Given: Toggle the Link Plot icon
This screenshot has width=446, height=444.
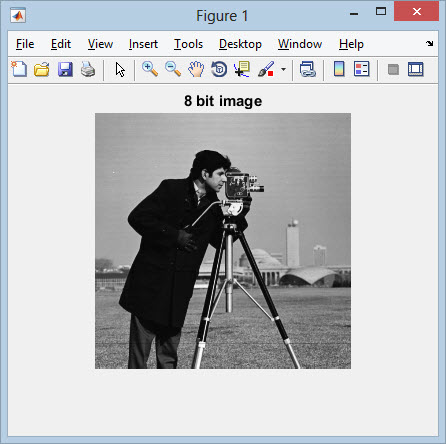Looking at the screenshot, I should [308, 69].
